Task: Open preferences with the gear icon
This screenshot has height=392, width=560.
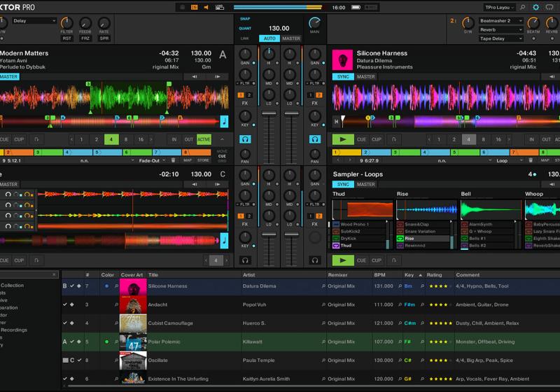Action: [x=535, y=7]
